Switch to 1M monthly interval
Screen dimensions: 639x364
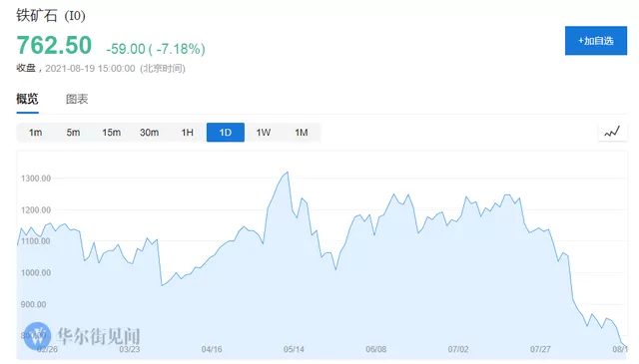[x=302, y=133]
